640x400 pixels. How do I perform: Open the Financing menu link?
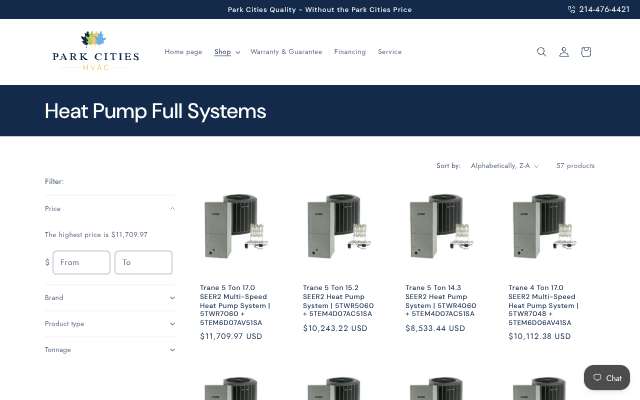point(350,52)
